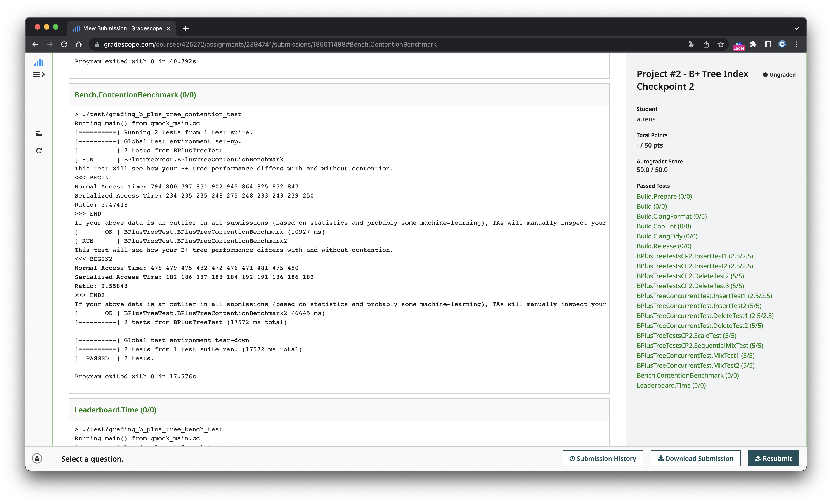The image size is (832, 504).
Task: Jump to Build.CppLint (0/0)
Action: click(664, 226)
